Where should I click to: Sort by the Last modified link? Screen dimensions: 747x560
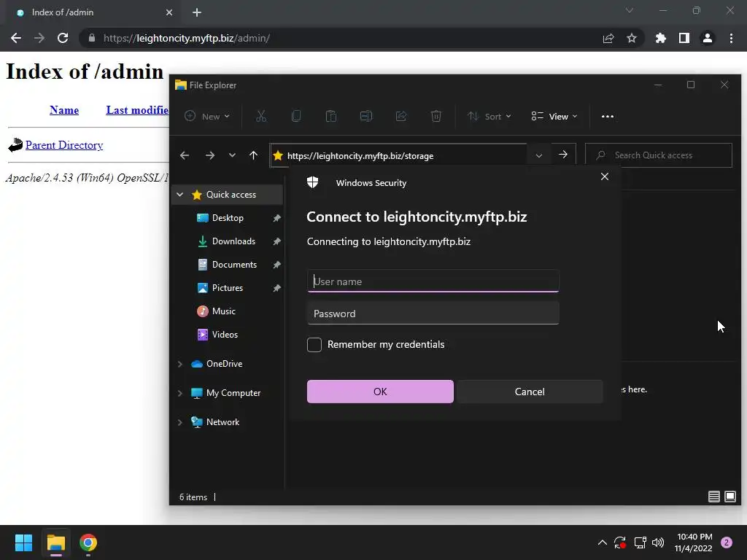pyautogui.click(x=137, y=110)
